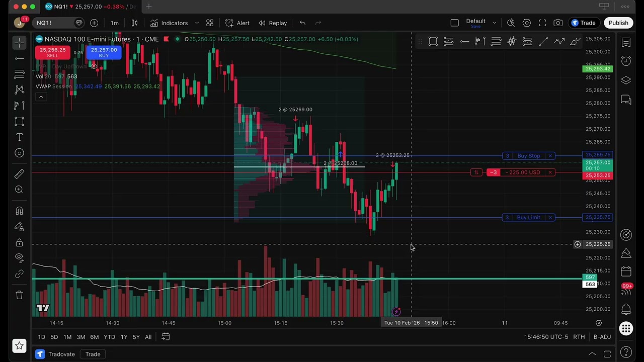Screen dimensions: 644x362
Task: Click the blue BUY 25,257.00 button
Action: pos(104,52)
